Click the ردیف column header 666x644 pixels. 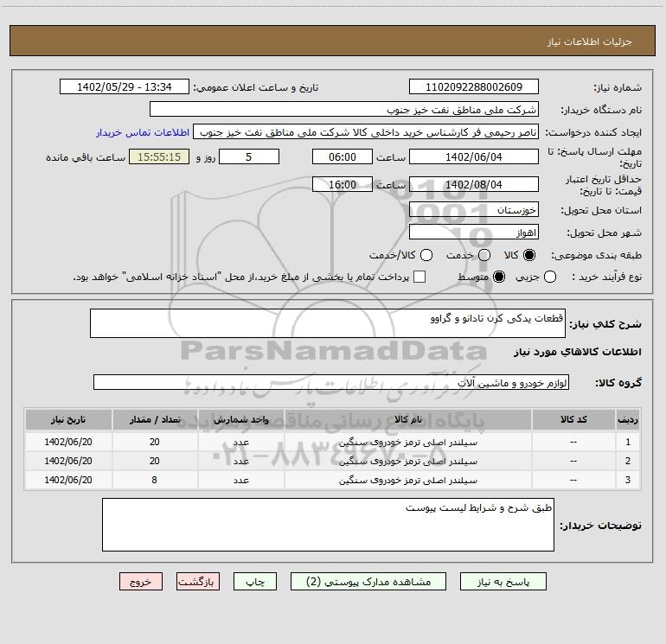click(x=627, y=419)
